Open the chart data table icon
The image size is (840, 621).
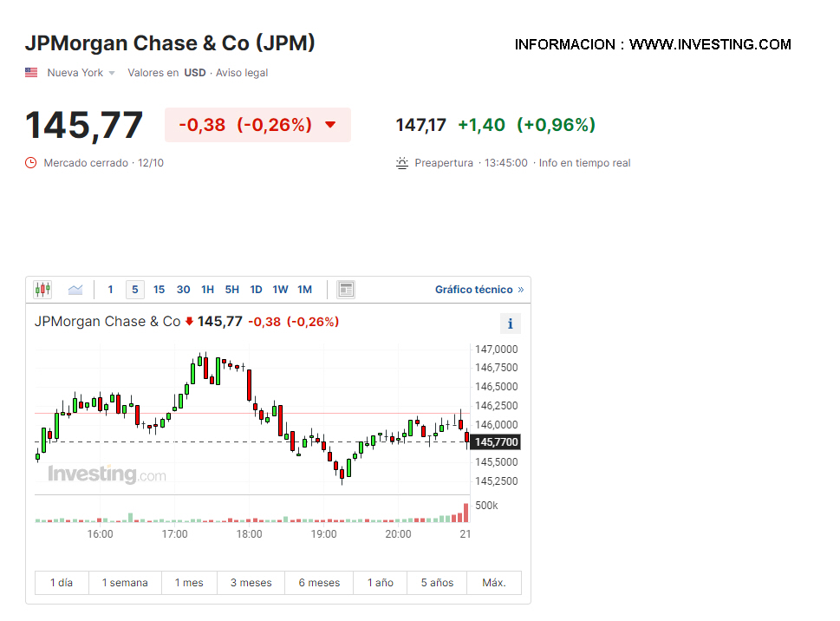click(x=346, y=290)
